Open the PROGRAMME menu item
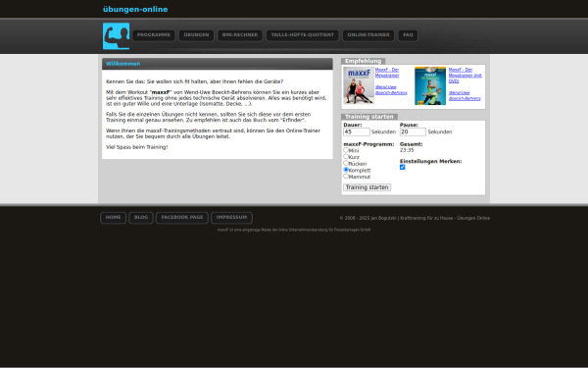588x368 pixels. tap(154, 35)
